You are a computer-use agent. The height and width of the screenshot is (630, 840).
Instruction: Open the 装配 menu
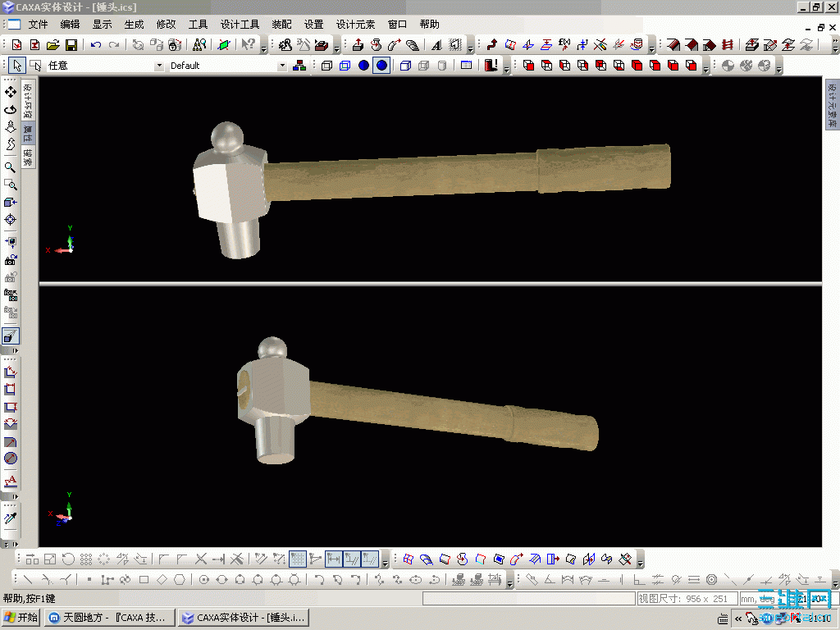(x=282, y=24)
